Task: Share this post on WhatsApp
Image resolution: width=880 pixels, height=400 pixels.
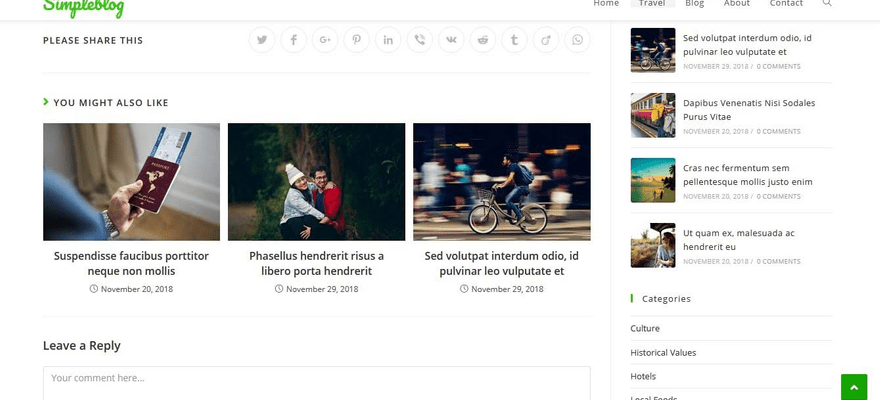Action: pyautogui.click(x=578, y=40)
